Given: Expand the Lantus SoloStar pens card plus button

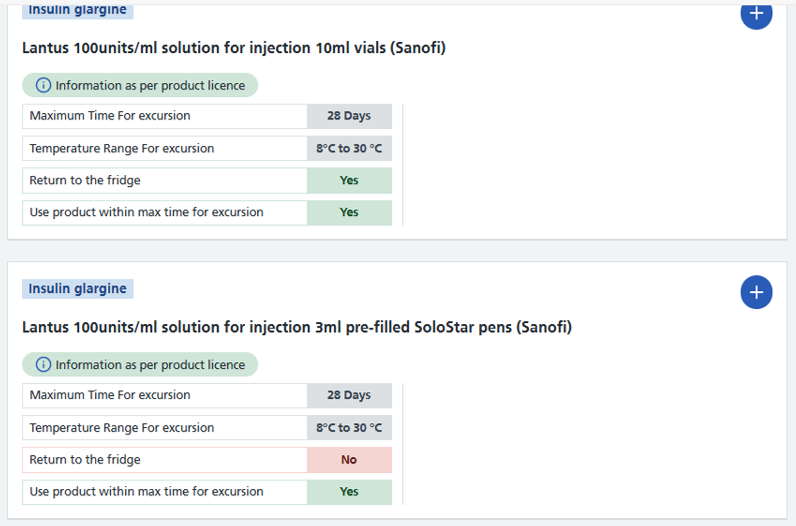Looking at the screenshot, I should click(x=756, y=292).
